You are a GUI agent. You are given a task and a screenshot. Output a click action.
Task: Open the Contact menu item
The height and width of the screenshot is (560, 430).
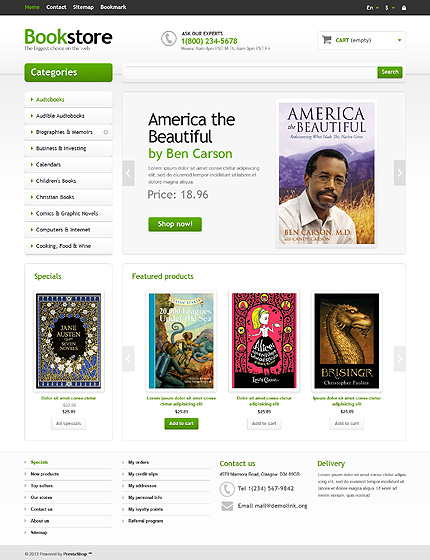pyautogui.click(x=56, y=7)
